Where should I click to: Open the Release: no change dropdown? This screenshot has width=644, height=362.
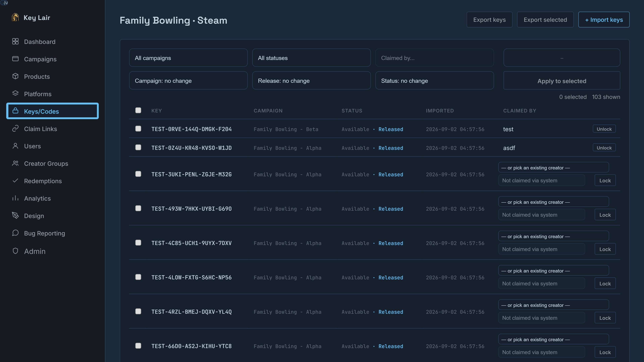(311, 80)
